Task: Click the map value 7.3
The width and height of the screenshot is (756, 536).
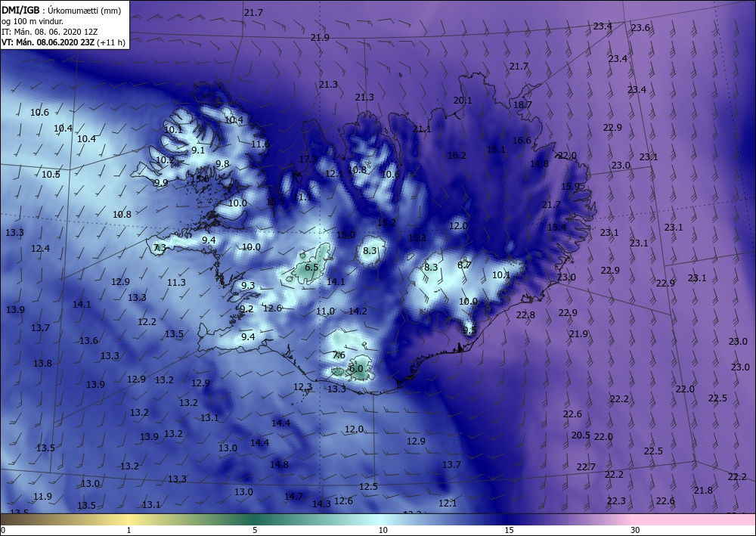Action: 160,247
